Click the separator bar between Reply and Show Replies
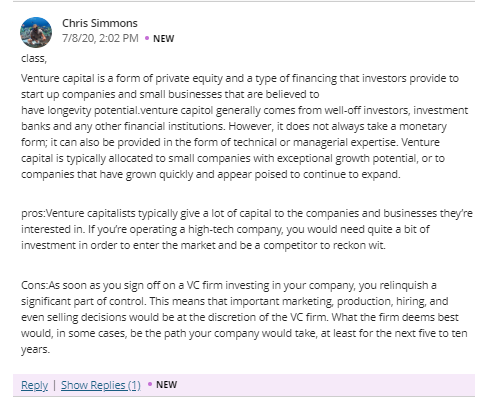Screen dimensions: 490x411 click(54, 385)
